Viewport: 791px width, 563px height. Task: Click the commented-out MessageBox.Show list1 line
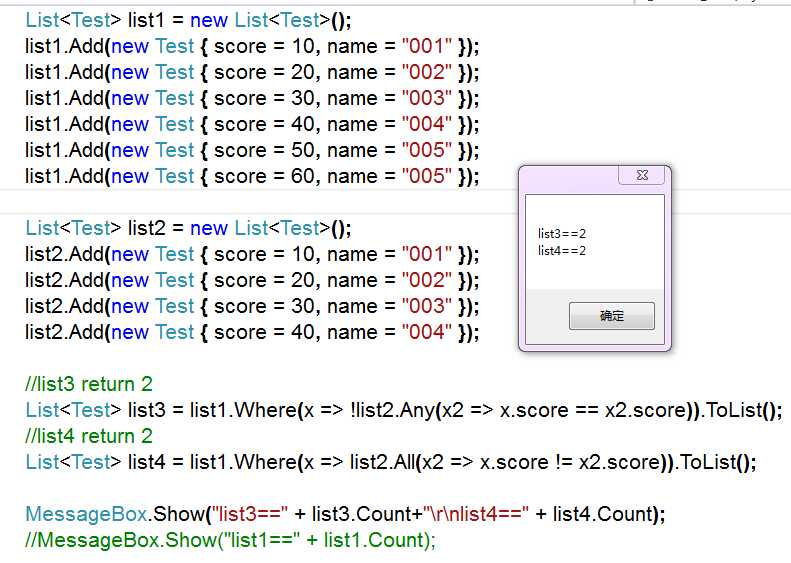point(231,540)
